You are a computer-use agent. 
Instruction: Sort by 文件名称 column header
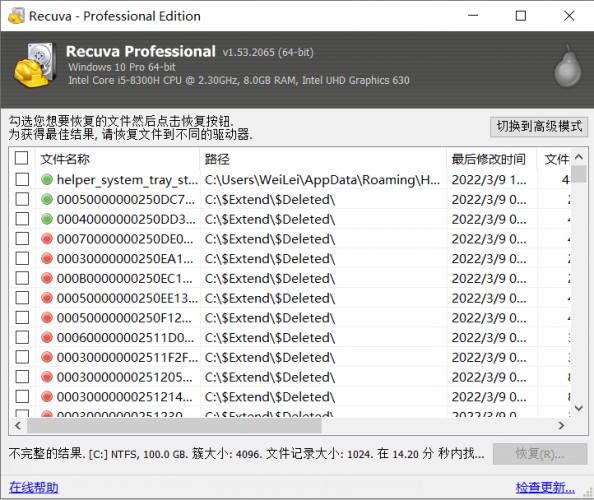coord(117,159)
